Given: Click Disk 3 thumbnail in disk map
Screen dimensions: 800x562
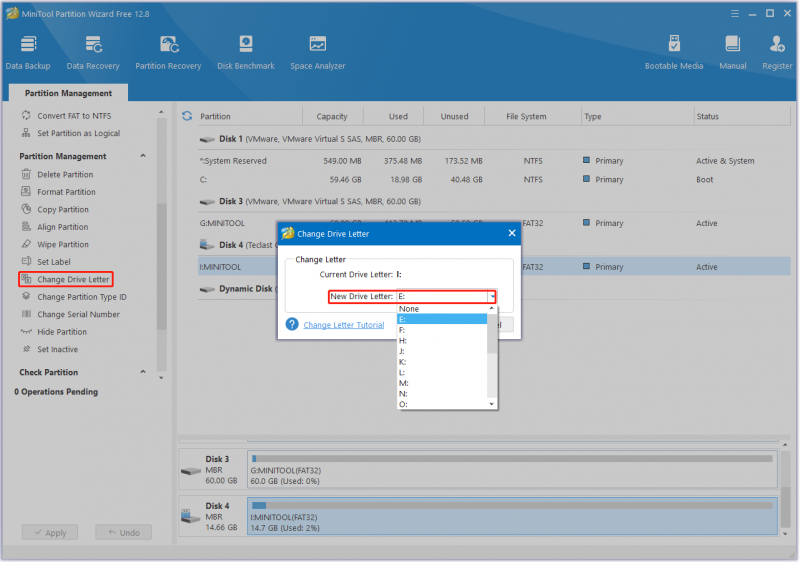Looking at the screenshot, I should tap(212, 469).
